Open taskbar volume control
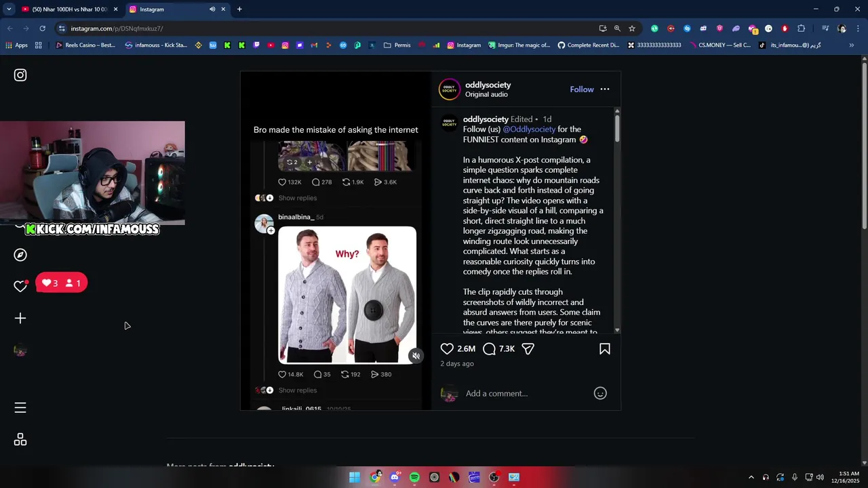The image size is (868, 488). tap(821, 477)
